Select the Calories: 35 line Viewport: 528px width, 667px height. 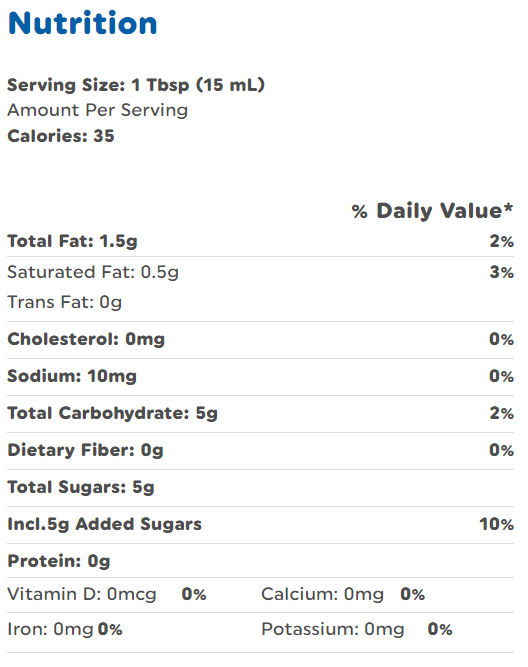click(x=61, y=136)
